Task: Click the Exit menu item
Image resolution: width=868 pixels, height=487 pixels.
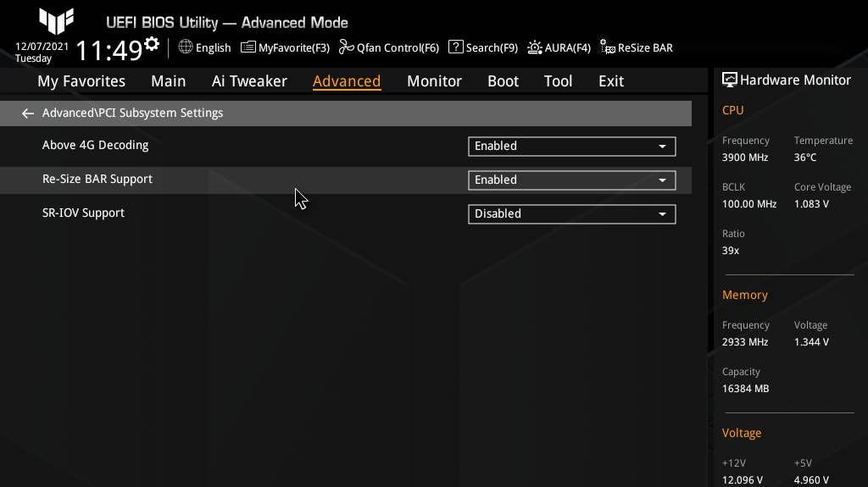Action: point(610,81)
